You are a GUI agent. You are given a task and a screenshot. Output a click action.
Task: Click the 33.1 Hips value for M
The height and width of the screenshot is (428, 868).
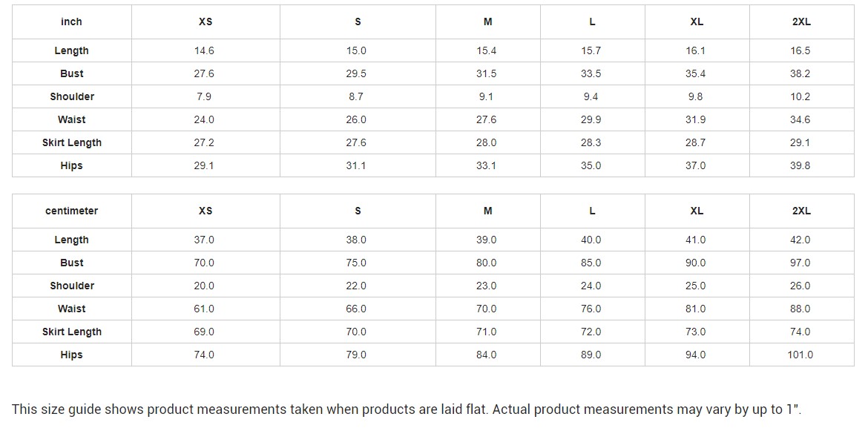486,165
